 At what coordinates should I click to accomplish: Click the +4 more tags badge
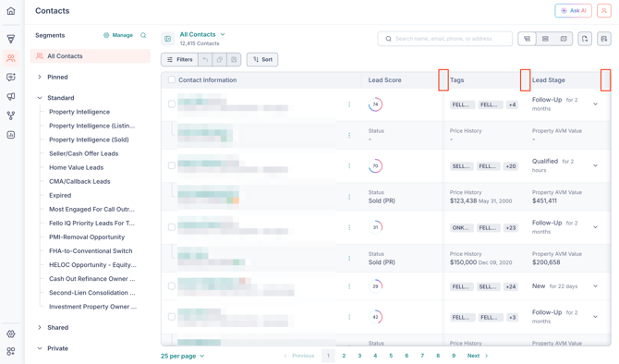click(x=512, y=104)
